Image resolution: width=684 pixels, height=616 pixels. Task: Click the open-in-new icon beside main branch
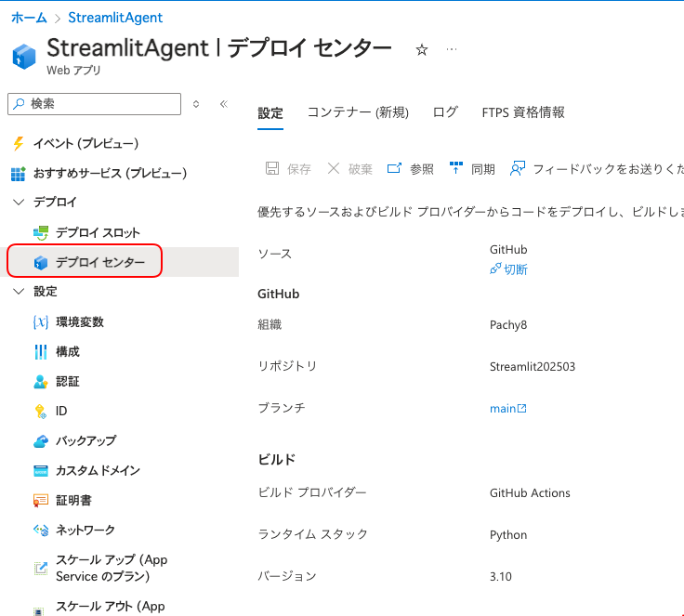pyautogui.click(x=521, y=409)
